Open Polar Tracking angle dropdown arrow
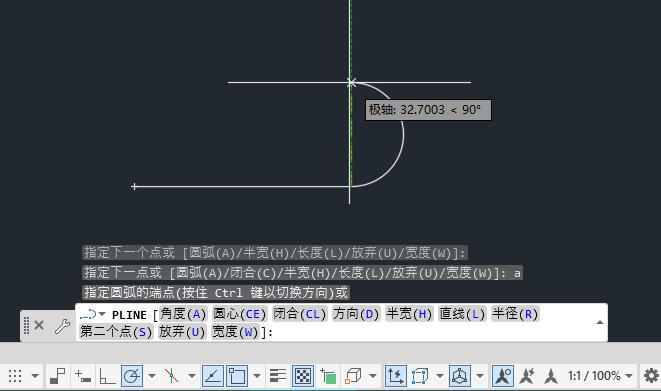 [152, 376]
